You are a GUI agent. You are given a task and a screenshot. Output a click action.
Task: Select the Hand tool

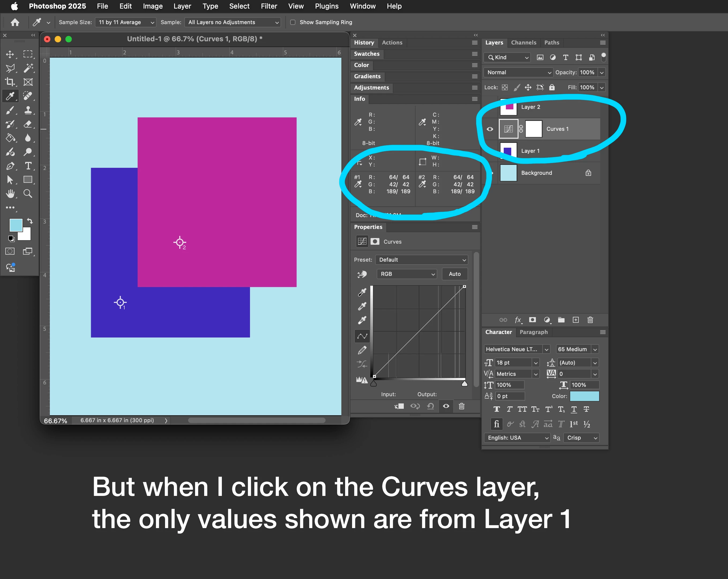click(10, 194)
